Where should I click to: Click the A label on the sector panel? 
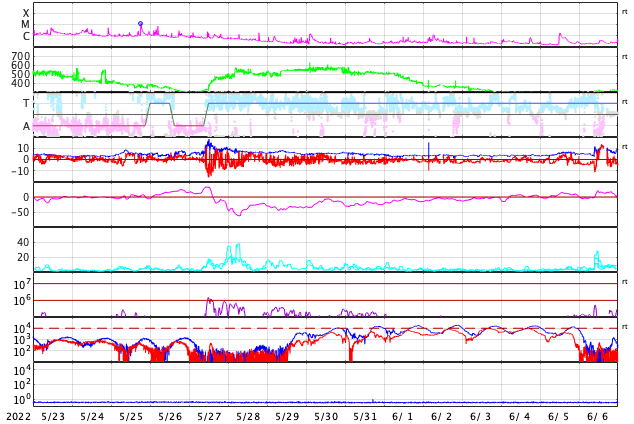click(x=26, y=126)
